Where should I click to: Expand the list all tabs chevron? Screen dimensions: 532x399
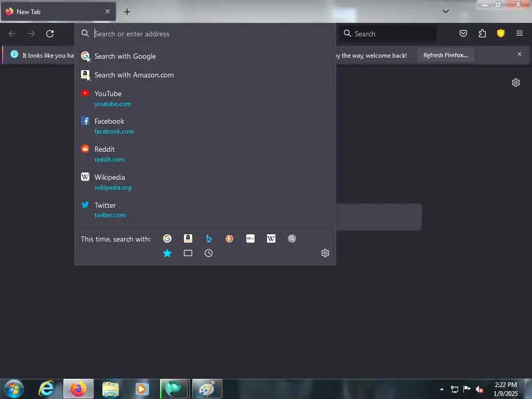pos(446,11)
